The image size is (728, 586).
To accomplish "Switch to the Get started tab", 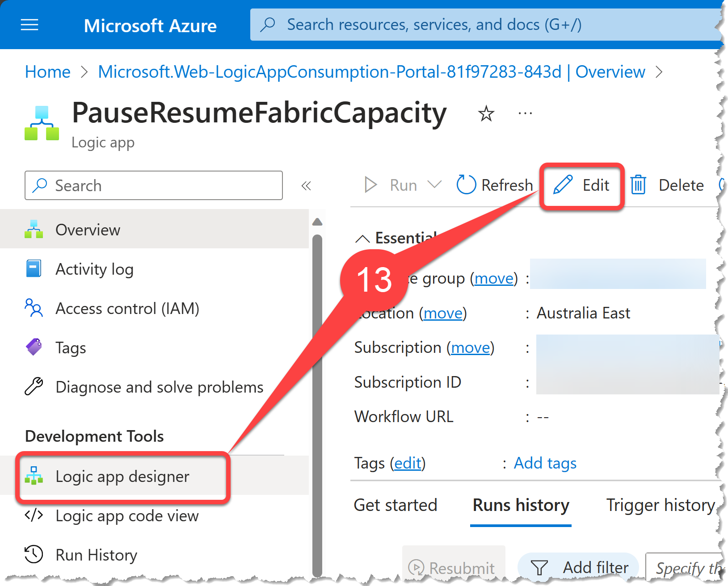I will tap(396, 505).
